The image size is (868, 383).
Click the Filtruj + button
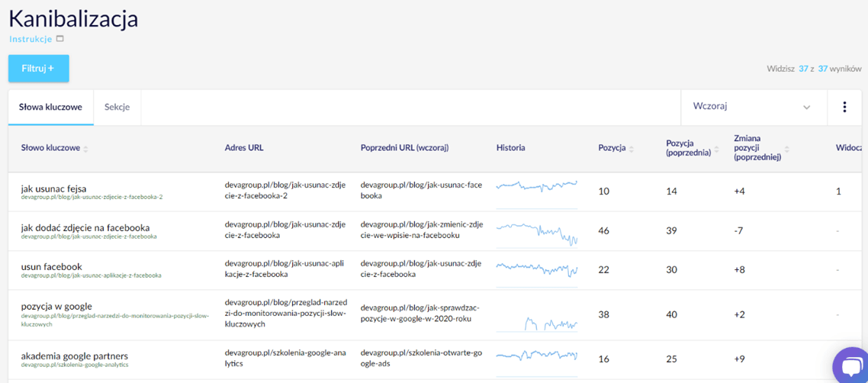point(39,69)
